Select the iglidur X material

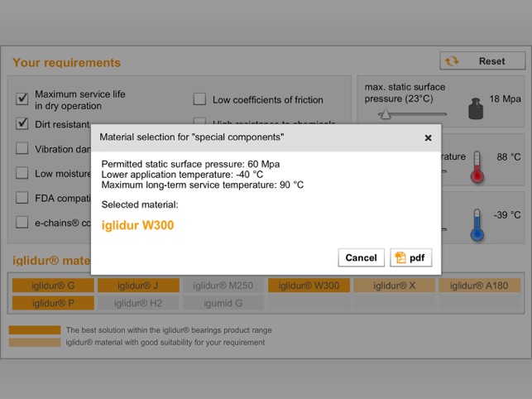tap(392, 286)
